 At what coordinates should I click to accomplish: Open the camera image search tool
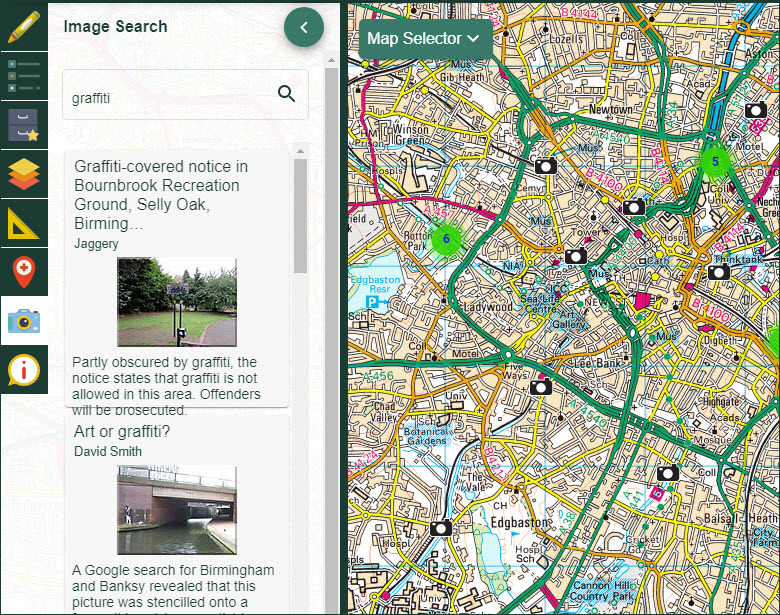pyautogui.click(x=23, y=321)
